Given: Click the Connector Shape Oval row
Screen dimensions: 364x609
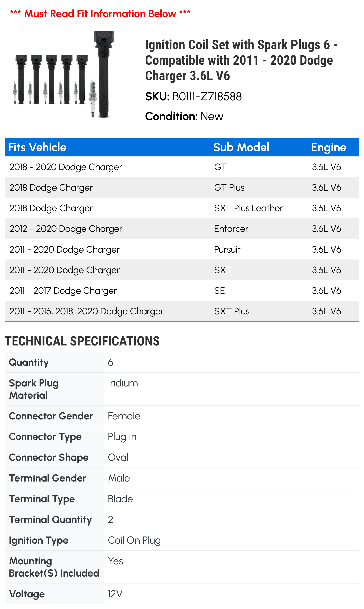Looking at the screenshot, I should 182,457.
